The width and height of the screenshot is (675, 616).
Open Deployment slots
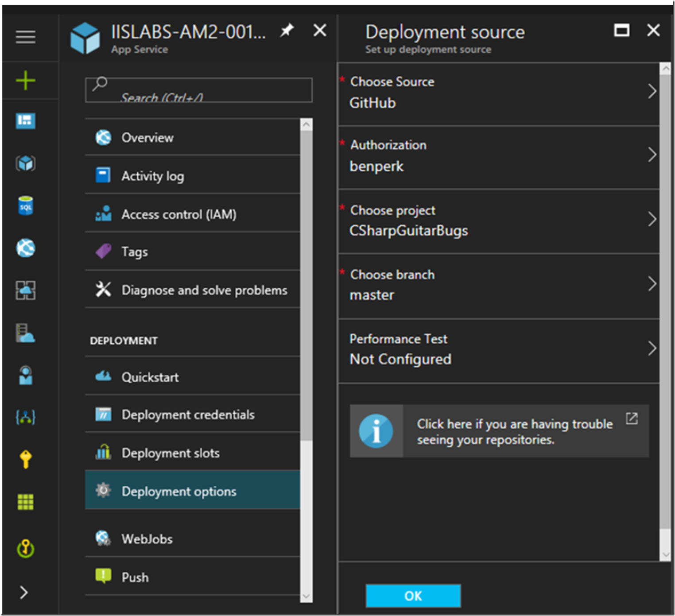click(x=192, y=453)
